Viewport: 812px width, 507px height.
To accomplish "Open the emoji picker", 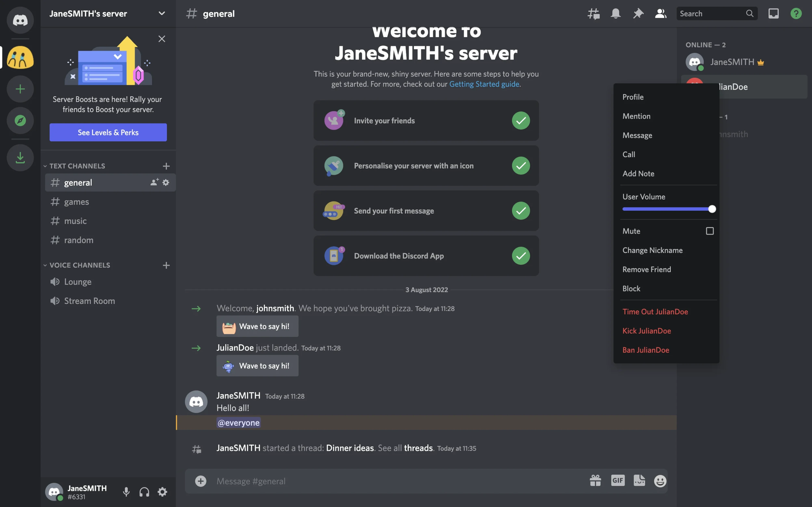I will (x=660, y=481).
